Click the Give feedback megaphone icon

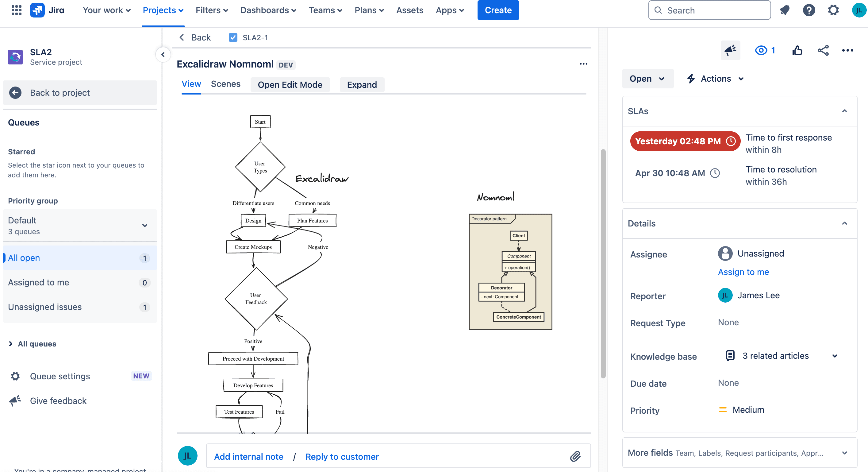pos(15,400)
